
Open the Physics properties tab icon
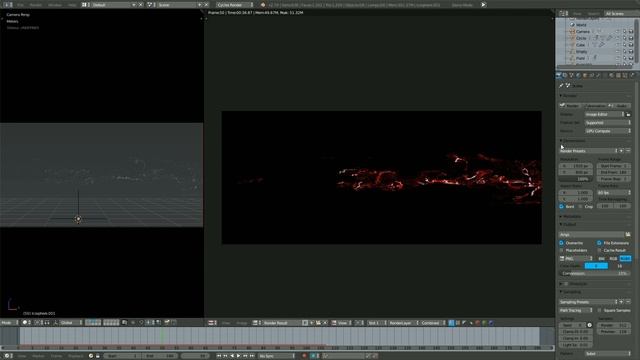(632, 76)
